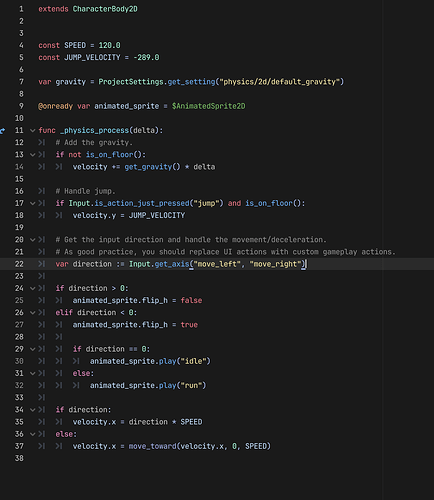Click the override arrow icon beside line 11

pyautogui.click(x=2, y=131)
